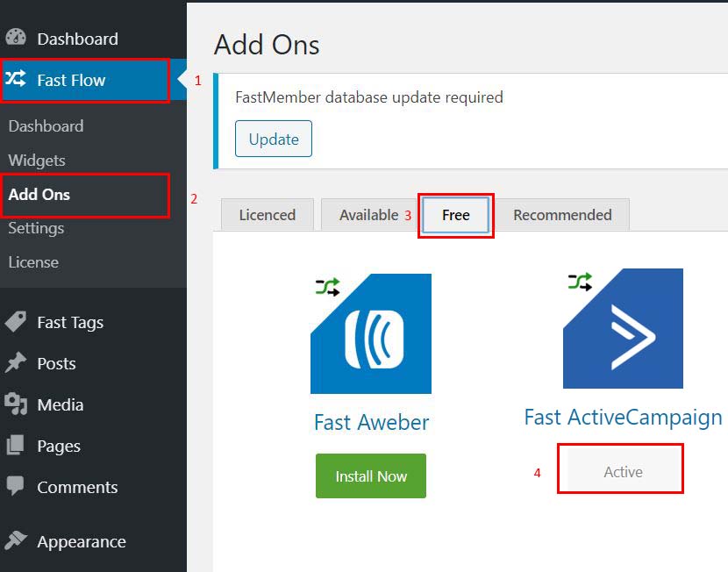
Task: Click the shuffle badge icon on the Aweber card
Action: [x=328, y=287]
